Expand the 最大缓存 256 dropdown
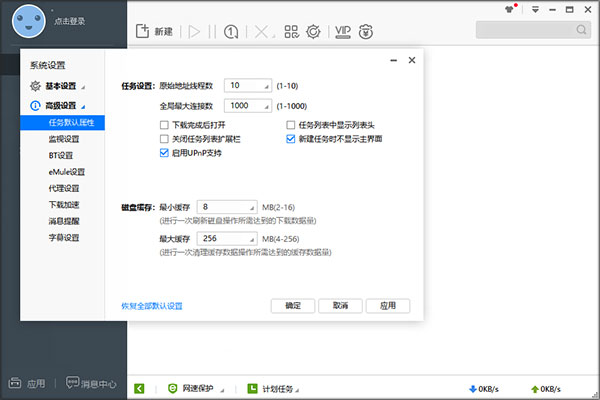600x400 pixels. coord(227,238)
